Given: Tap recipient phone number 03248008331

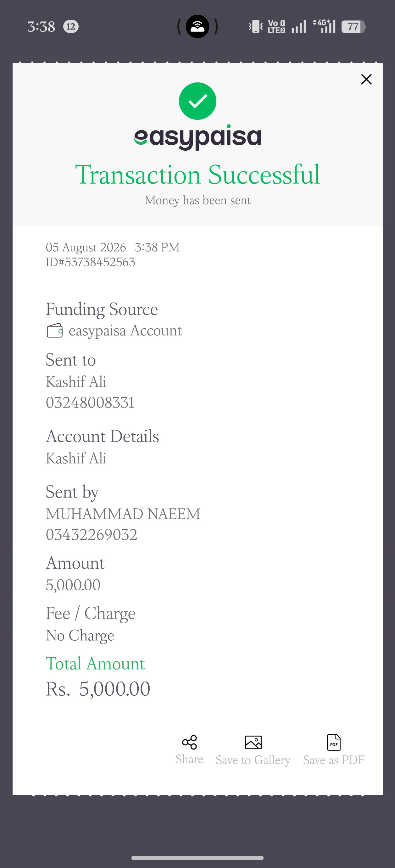Looking at the screenshot, I should pos(90,402).
